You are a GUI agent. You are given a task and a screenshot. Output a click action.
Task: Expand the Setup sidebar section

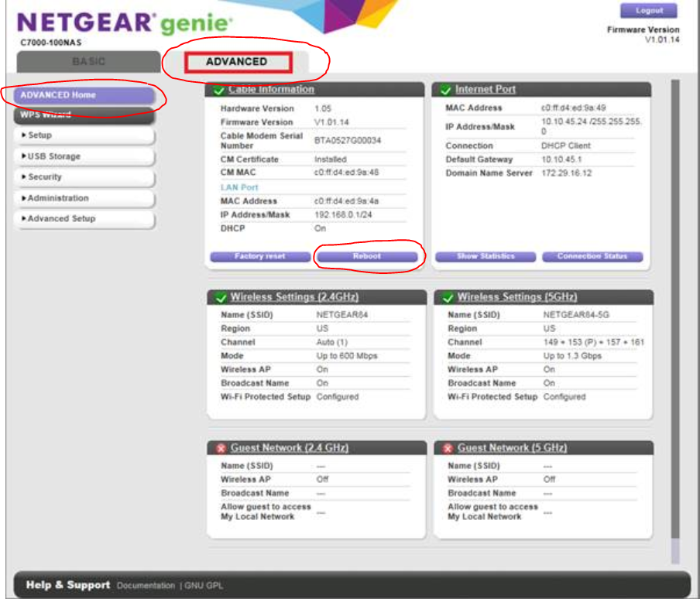pos(85,135)
